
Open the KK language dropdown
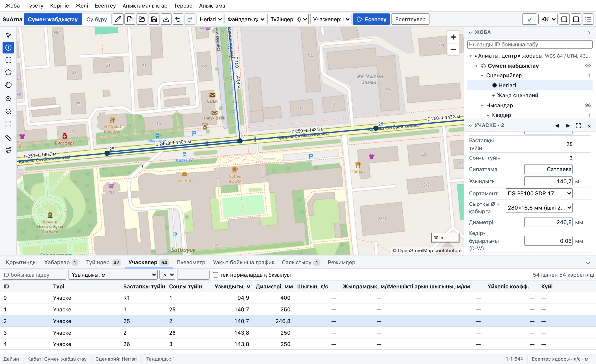point(548,19)
